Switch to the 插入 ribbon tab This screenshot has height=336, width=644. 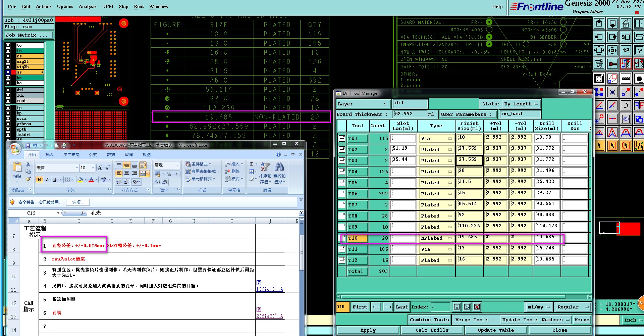tap(49, 155)
